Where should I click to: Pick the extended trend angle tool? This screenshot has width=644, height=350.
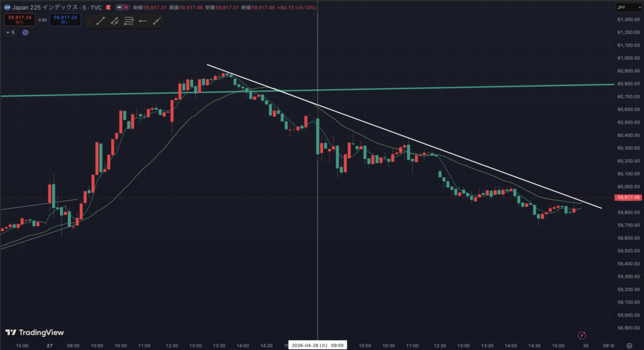click(x=157, y=21)
